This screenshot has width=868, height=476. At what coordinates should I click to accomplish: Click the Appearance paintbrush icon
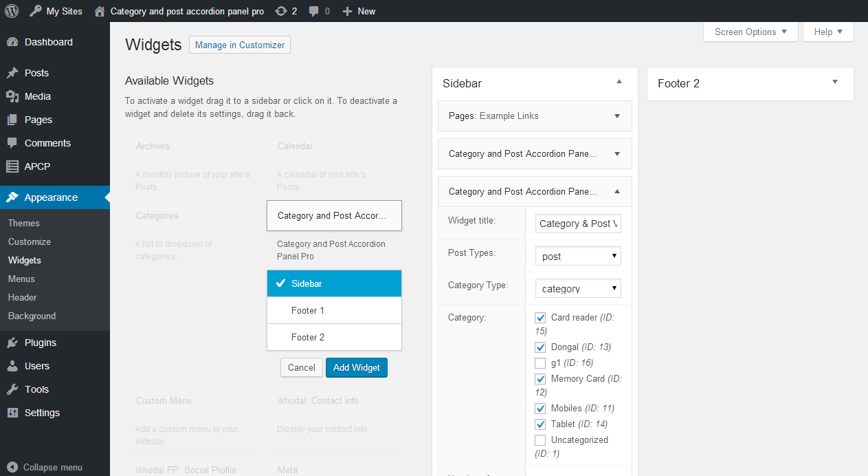coord(12,197)
